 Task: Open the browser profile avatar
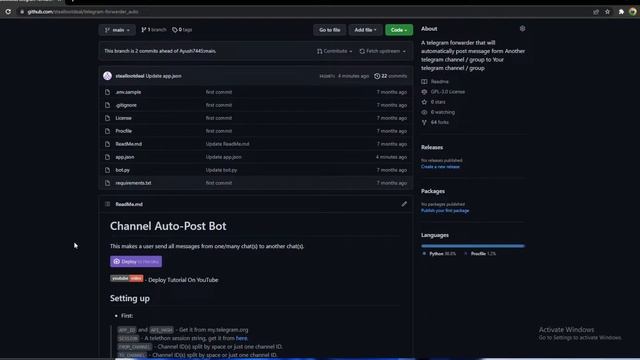(x=632, y=12)
